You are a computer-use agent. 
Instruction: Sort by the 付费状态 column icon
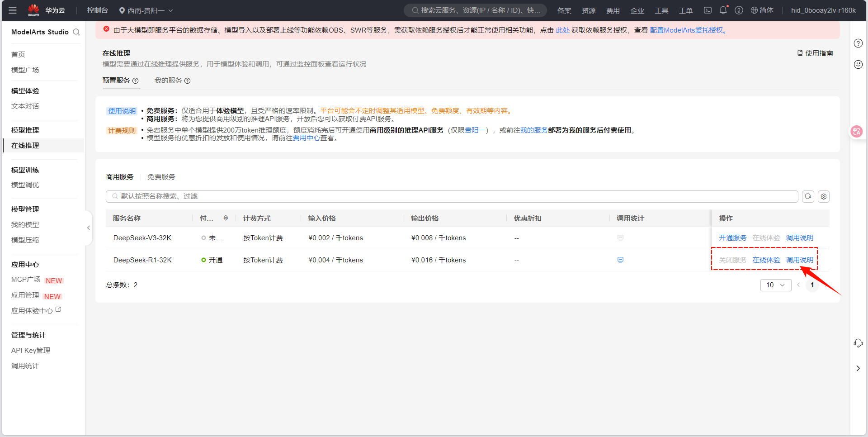[226, 218]
